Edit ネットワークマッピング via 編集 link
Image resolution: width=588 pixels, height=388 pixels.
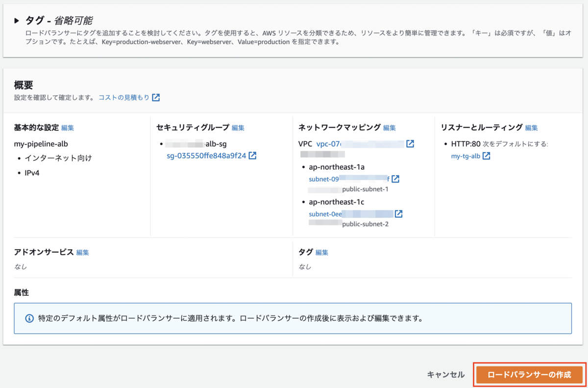coord(390,128)
